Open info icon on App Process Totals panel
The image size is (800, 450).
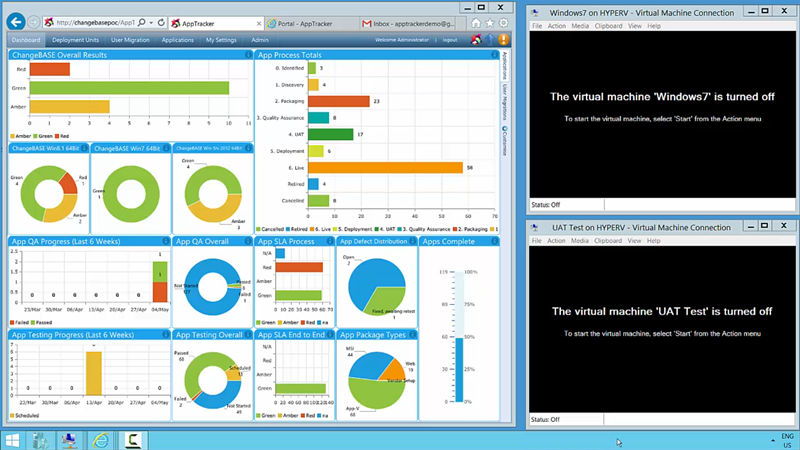coord(494,55)
